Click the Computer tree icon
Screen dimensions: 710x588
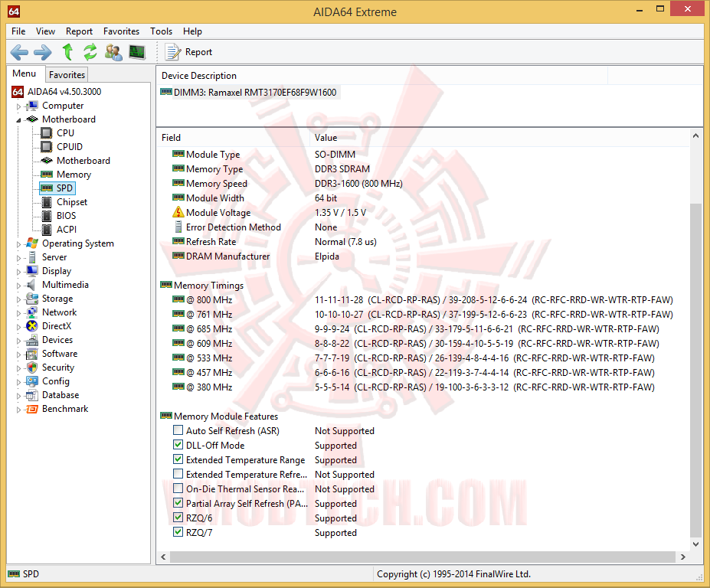[31, 106]
